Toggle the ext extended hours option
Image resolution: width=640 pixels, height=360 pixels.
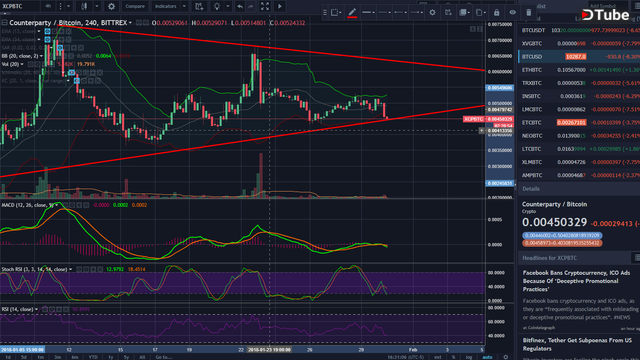(x=438, y=357)
